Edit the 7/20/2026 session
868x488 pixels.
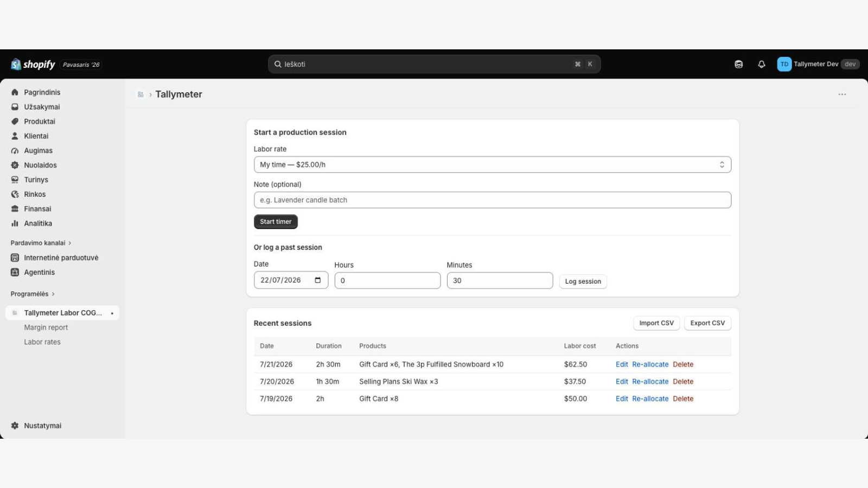pyautogui.click(x=622, y=382)
